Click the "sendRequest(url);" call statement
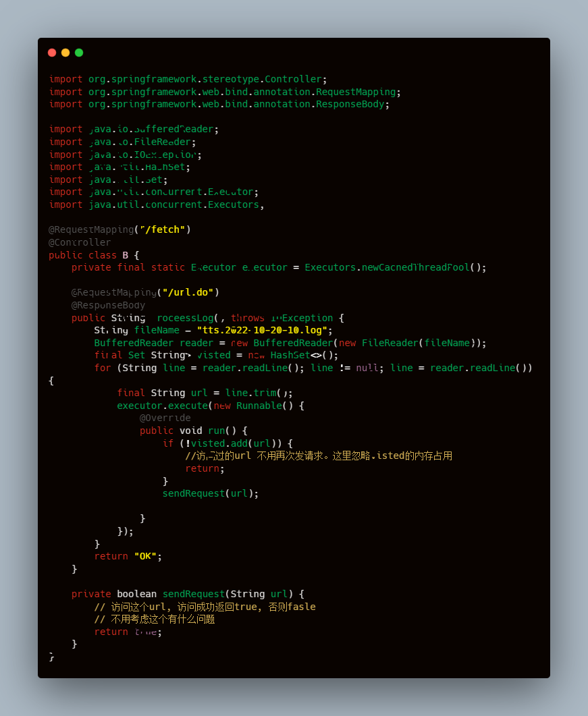 (x=211, y=493)
